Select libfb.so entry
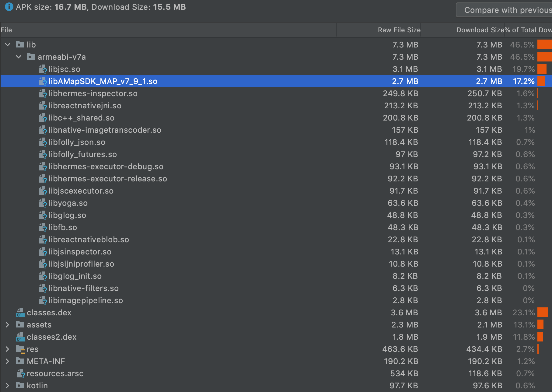552x392 pixels. click(276, 227)
